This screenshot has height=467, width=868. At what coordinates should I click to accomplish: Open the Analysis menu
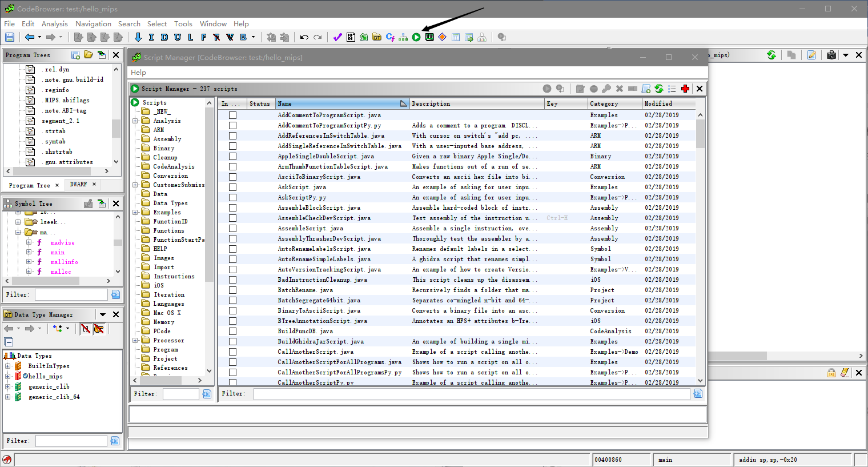[54, 23]
